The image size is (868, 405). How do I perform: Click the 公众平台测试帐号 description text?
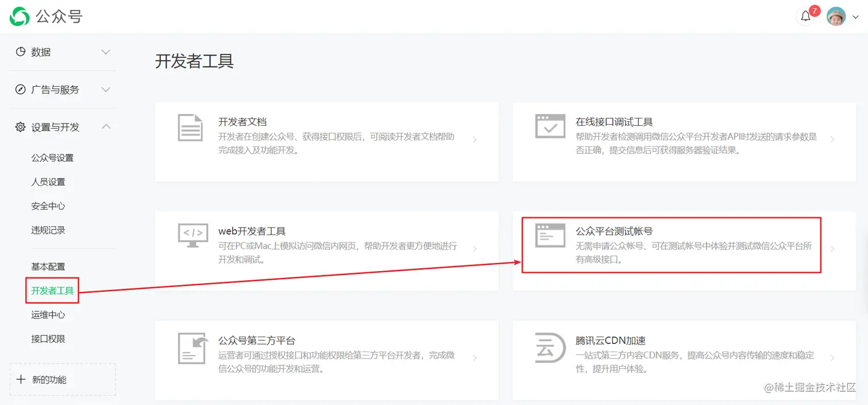point(693,253)
